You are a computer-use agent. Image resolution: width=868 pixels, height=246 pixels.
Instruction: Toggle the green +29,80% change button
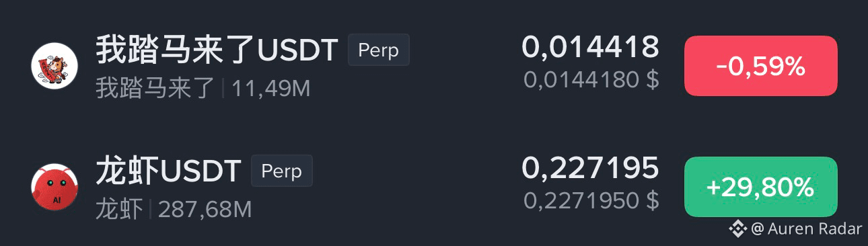(x=761, y=187)
